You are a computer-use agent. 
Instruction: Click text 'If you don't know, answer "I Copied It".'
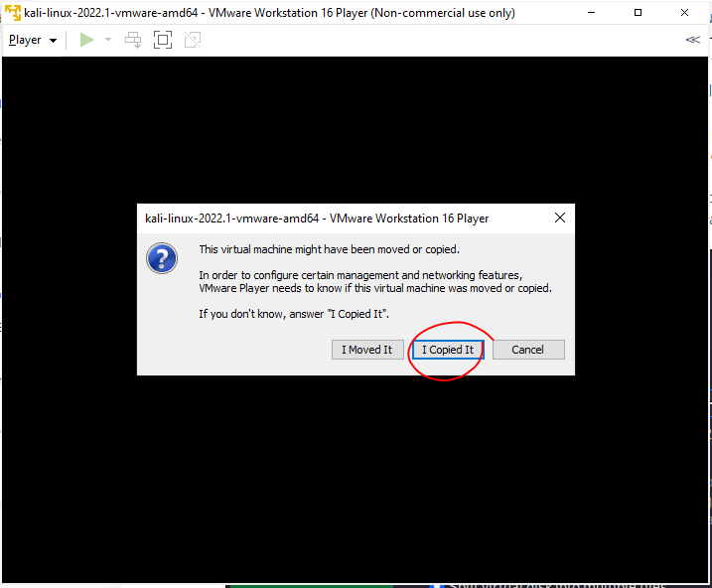pyautogui.click(x=294, y=314)
